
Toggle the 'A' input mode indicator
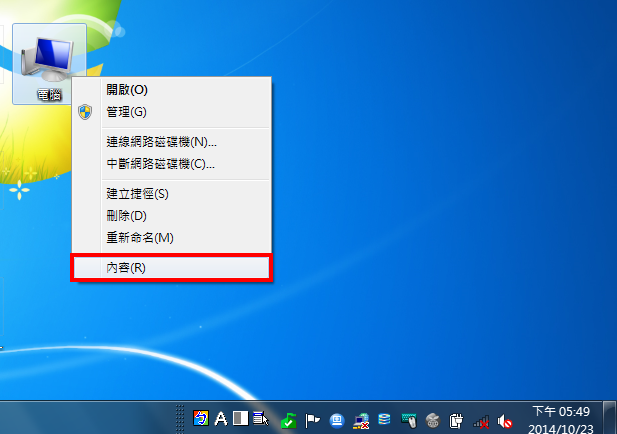pos(221,419)
